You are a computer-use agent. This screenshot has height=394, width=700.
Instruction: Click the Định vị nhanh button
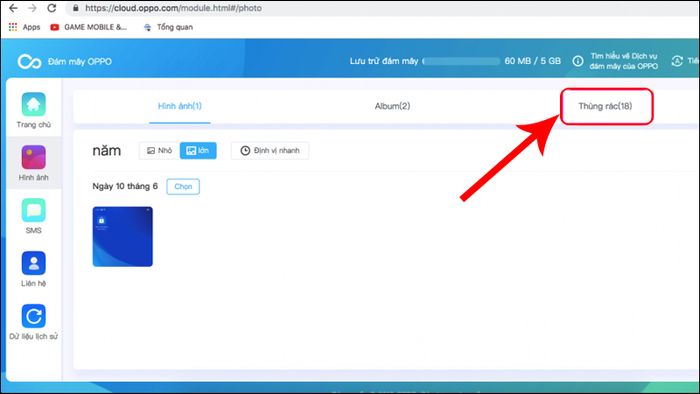pos(270,151)
